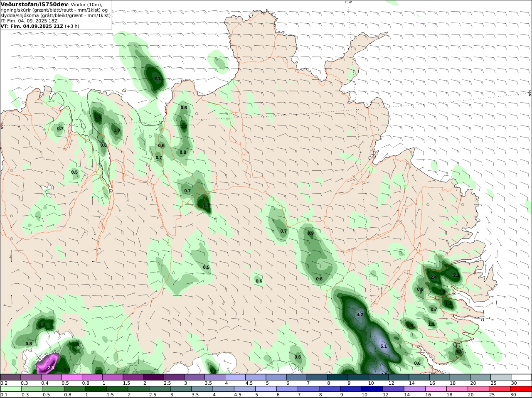
Task: Pick the light lavender snow swatch between 4 and 4.5
Action: 234,377
